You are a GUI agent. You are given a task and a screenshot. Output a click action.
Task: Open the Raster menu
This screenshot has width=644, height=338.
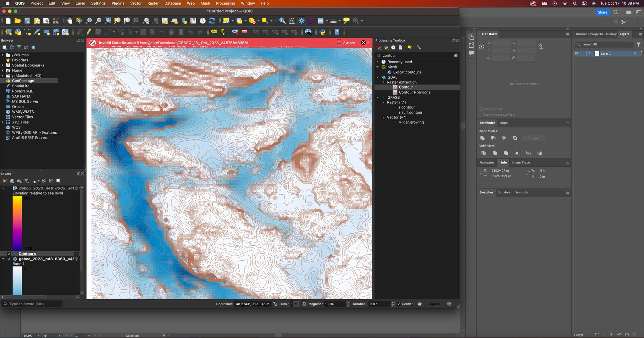153,3
